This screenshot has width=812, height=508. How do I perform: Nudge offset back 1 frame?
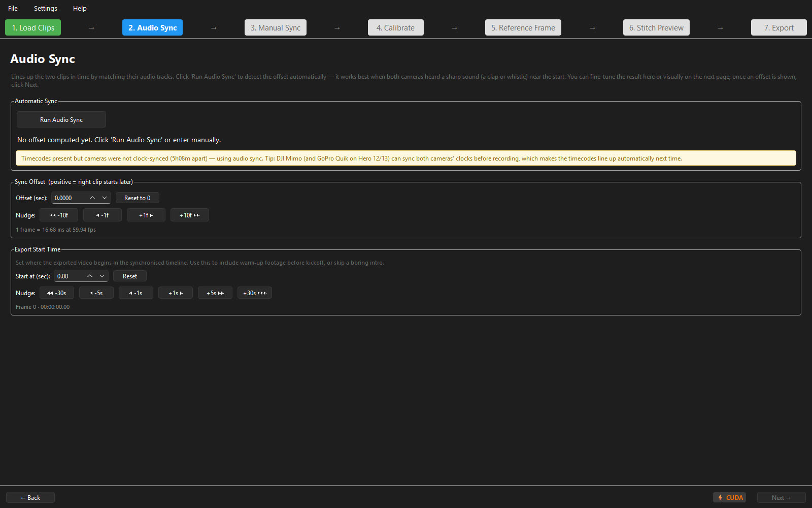[x=103, y=215]
